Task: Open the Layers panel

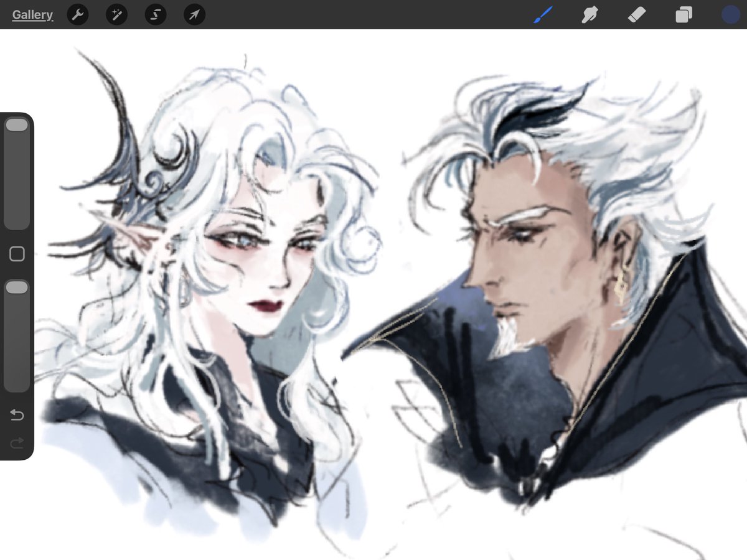Action: point(684,14)
